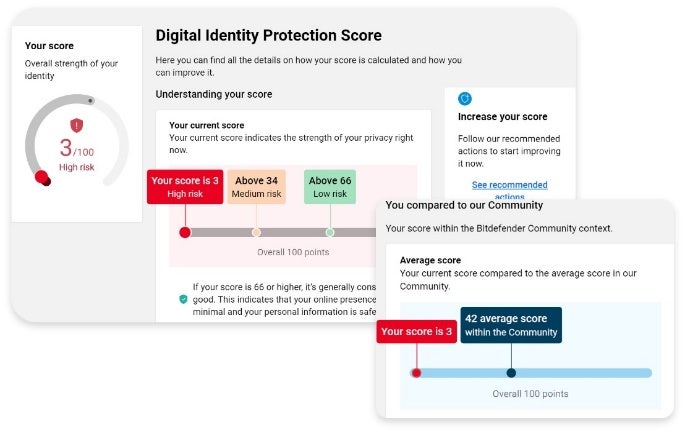Click the small gray dot at the gauge end
This screenshot has width=685, height=433.
coord(91,100)
